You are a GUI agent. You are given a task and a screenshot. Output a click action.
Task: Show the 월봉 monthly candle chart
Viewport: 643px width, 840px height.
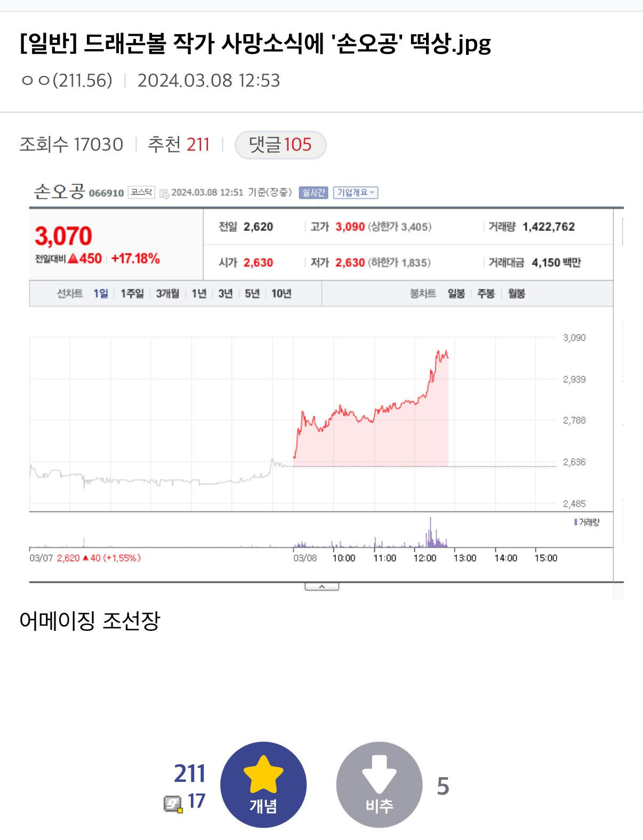click(x=516, y=293)
